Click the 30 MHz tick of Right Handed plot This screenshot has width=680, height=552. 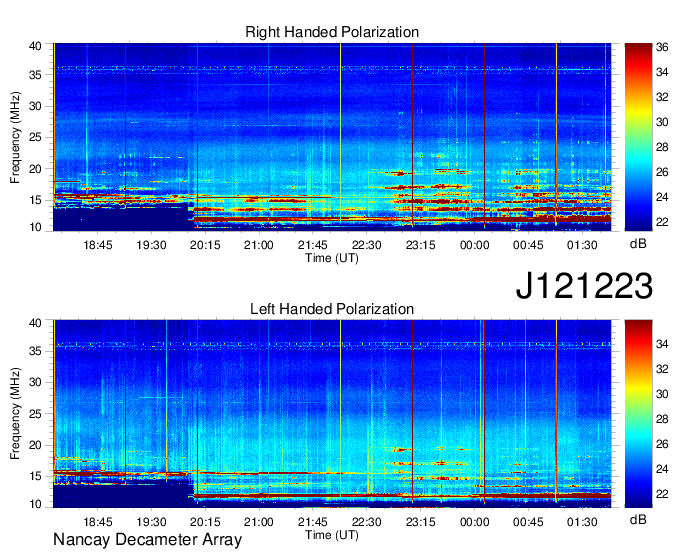tap(35, 106)
